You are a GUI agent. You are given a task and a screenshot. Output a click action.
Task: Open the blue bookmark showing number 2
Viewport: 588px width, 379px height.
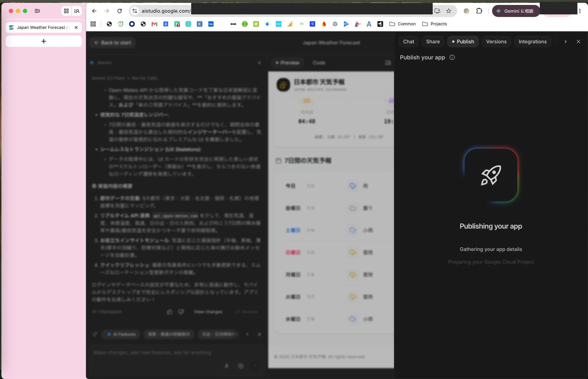tap(166, 24)
